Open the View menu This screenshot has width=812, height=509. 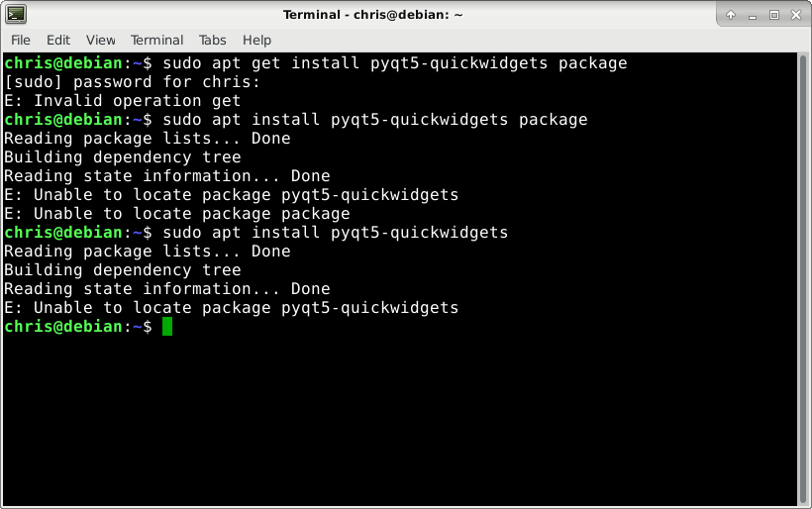coord(100,40)
